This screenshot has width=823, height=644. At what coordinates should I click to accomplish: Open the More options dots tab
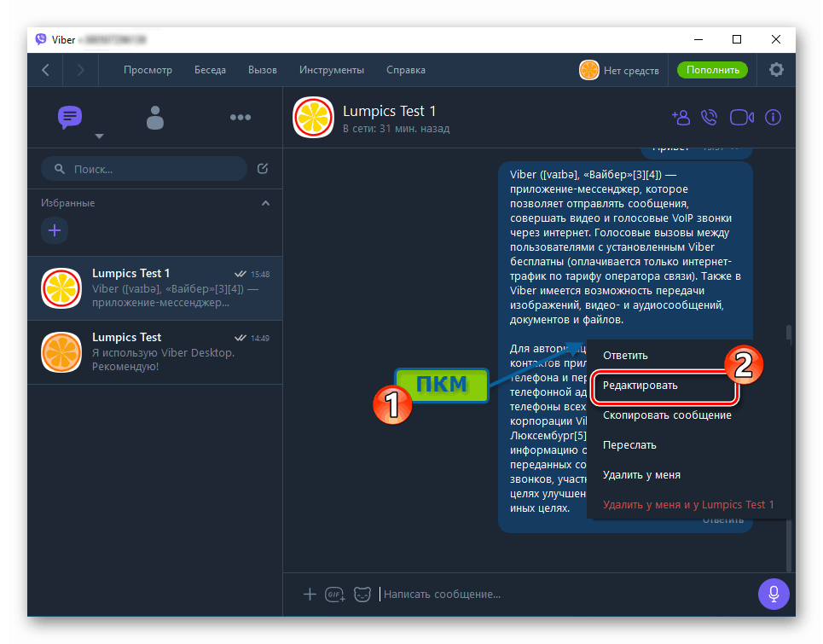point(241,118)
